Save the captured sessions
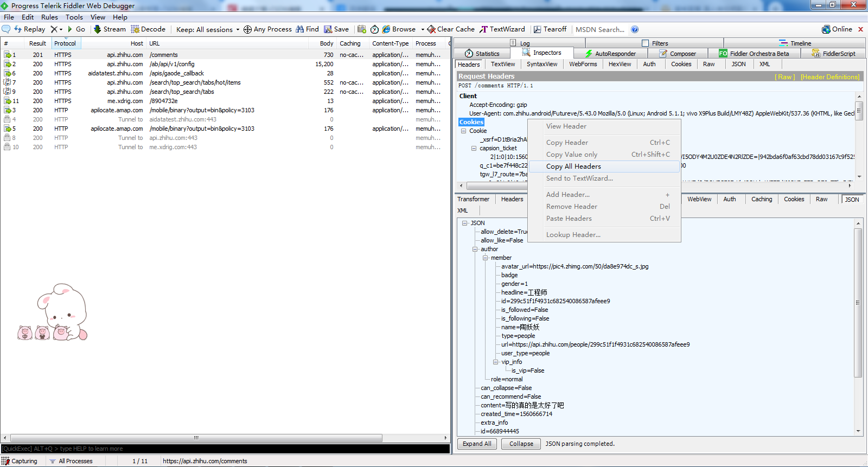 (x=336, y=29)
